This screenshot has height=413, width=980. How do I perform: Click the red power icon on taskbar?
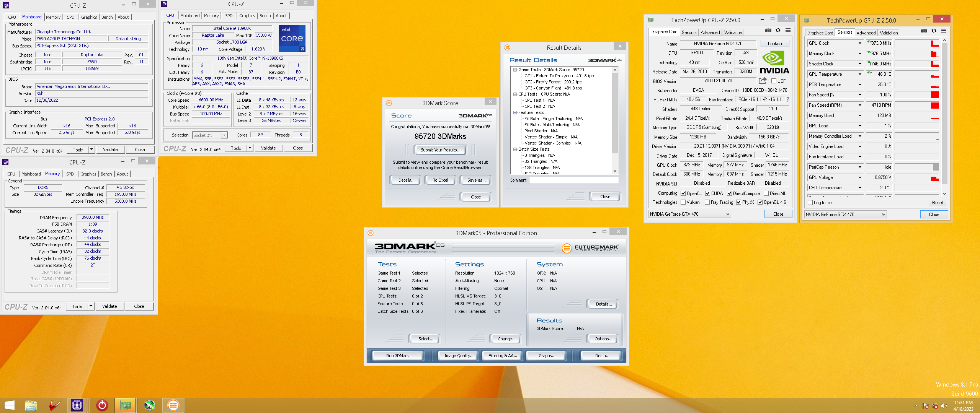[x=102, y=405]
